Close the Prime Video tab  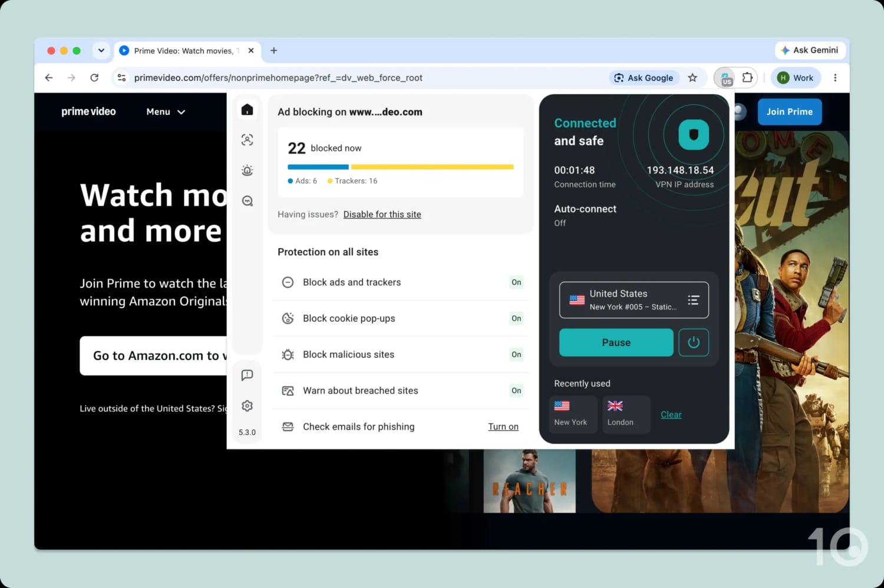pos(251,51)
